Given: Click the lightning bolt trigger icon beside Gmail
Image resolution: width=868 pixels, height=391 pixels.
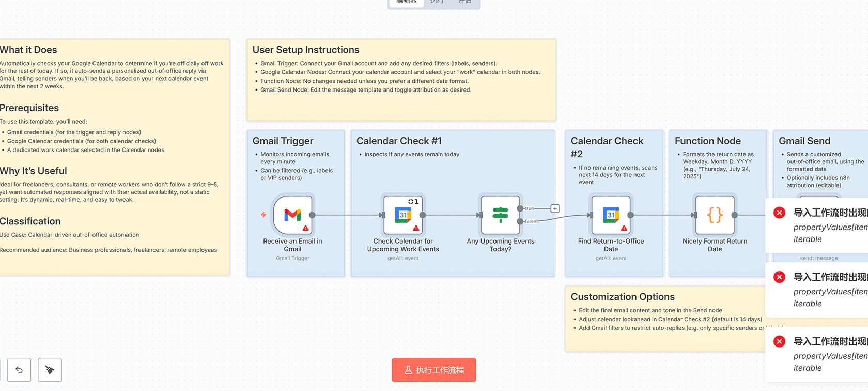Looking at the screenshot, I should click(263, 215).
